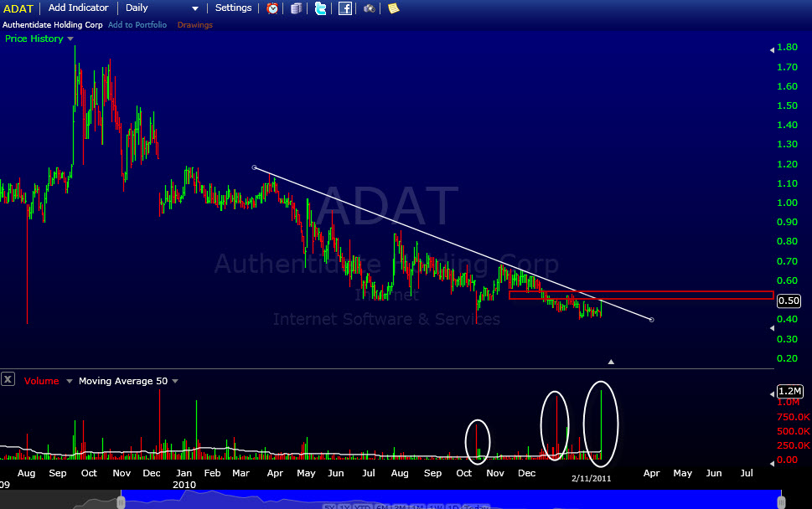The width and height of the screenshot is (812, 509).
Task: Open the Settings menu
Action: click(x=233, y=8)
